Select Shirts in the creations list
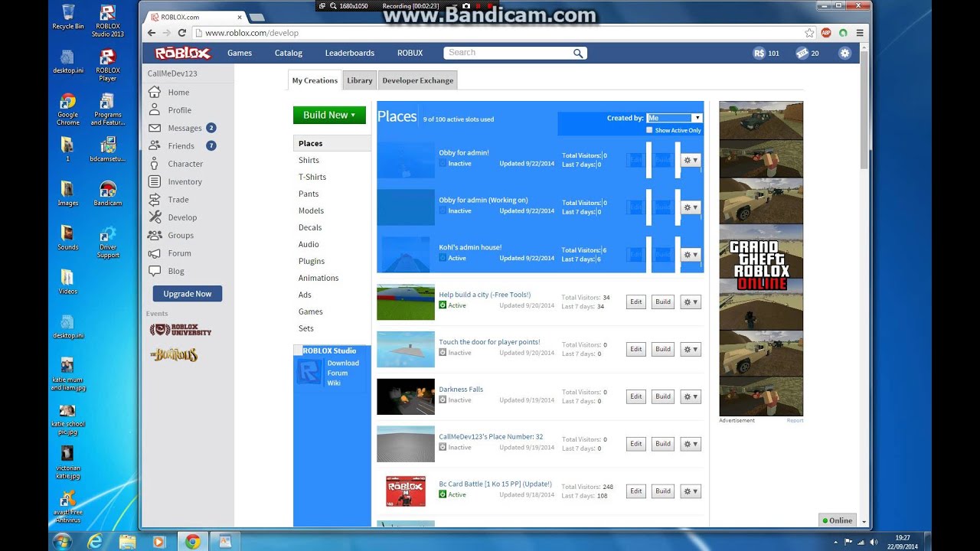Viewport: 980px width, 551px height. click(309, 160)
